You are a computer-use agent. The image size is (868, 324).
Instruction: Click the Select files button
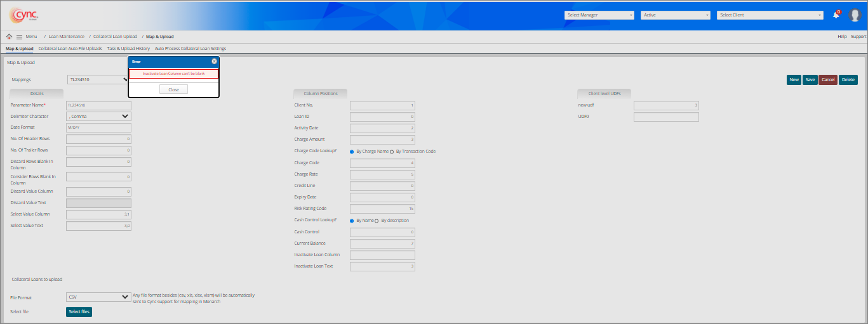point(79,312)
